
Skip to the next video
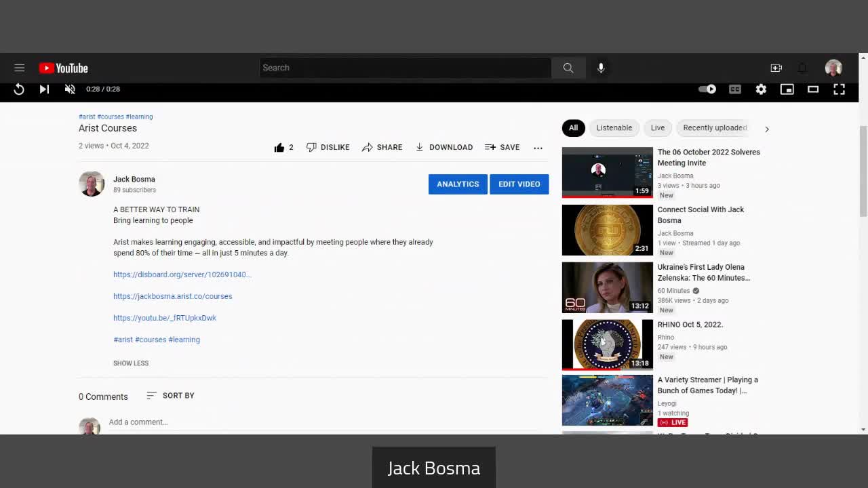coord(44,89)
